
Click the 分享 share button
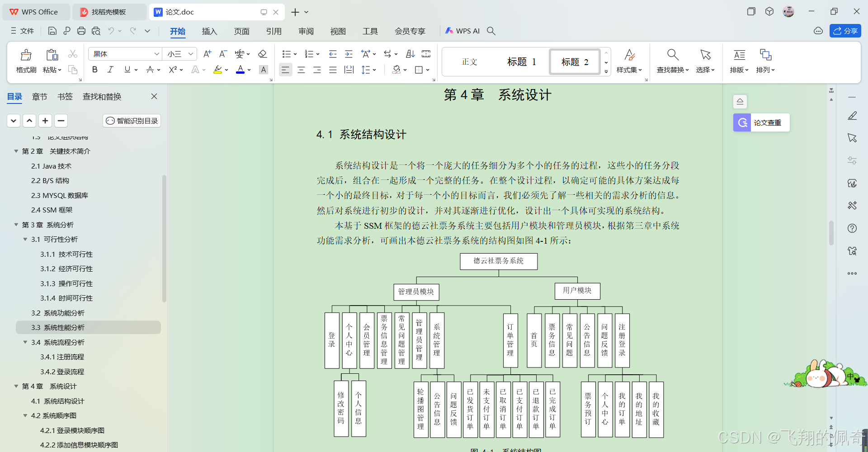(845, 31)
